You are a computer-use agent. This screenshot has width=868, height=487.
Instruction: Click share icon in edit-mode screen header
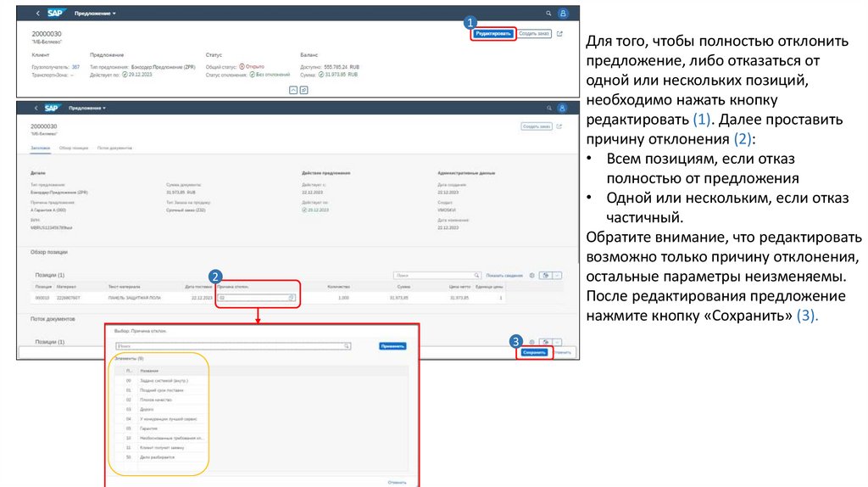pos(559,126)
